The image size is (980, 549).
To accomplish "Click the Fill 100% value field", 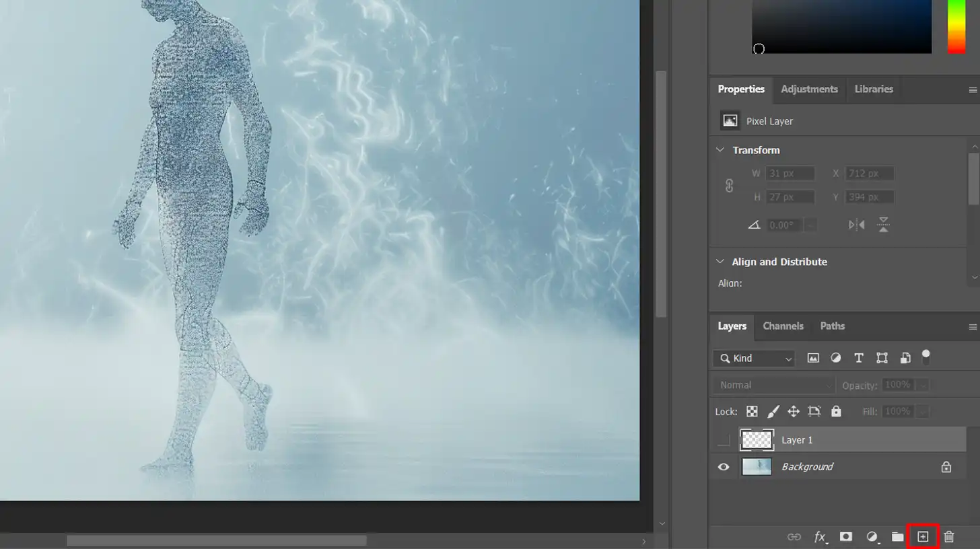I will pos(897,411).
